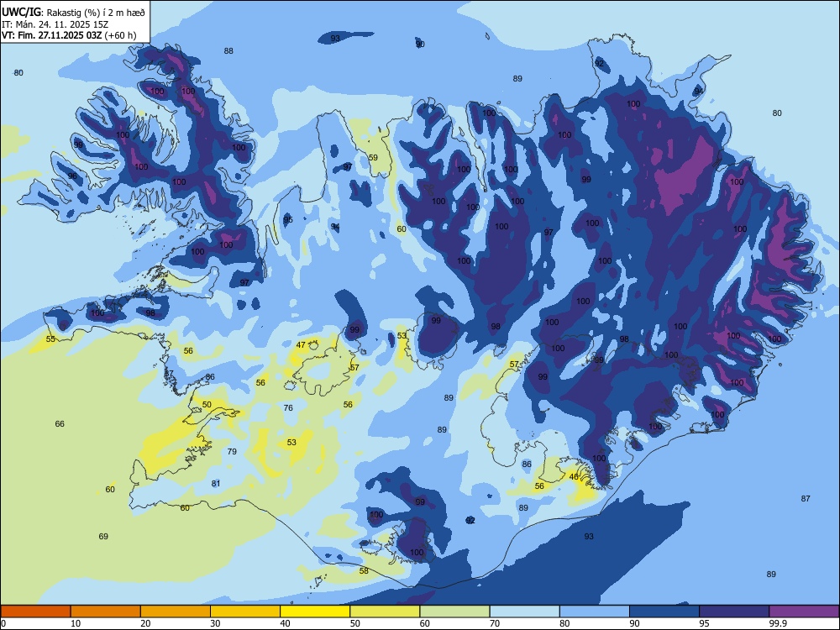Screen dimensions: 840x630
Task: Click the '40' legend tick label
Action: click(285, 623)
